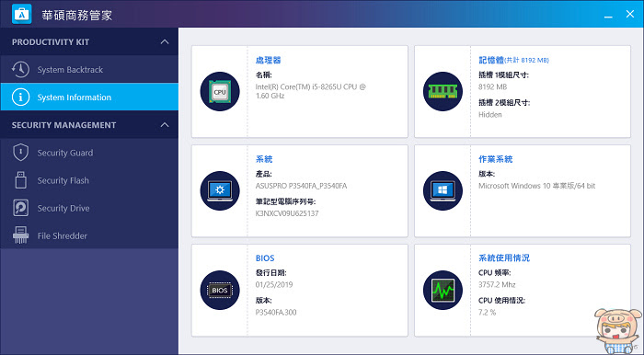Click the laptop gear system icon
The height and width of the screenshot is (355, 644).
coord(220,191)
